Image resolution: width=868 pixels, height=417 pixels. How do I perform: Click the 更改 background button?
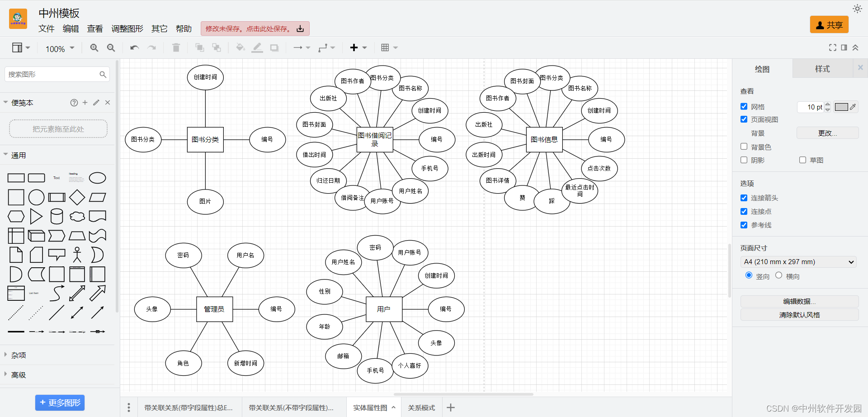click(x=827, y=133)
